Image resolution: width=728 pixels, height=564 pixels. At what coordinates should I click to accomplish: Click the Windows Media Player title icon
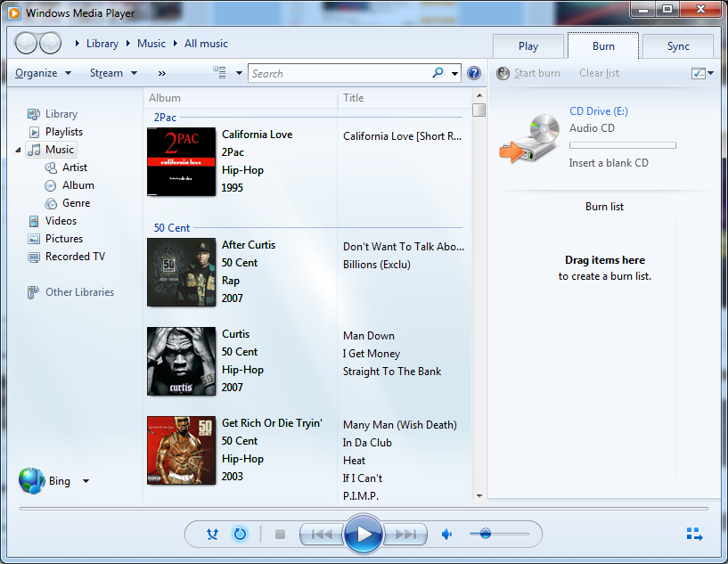14,13
